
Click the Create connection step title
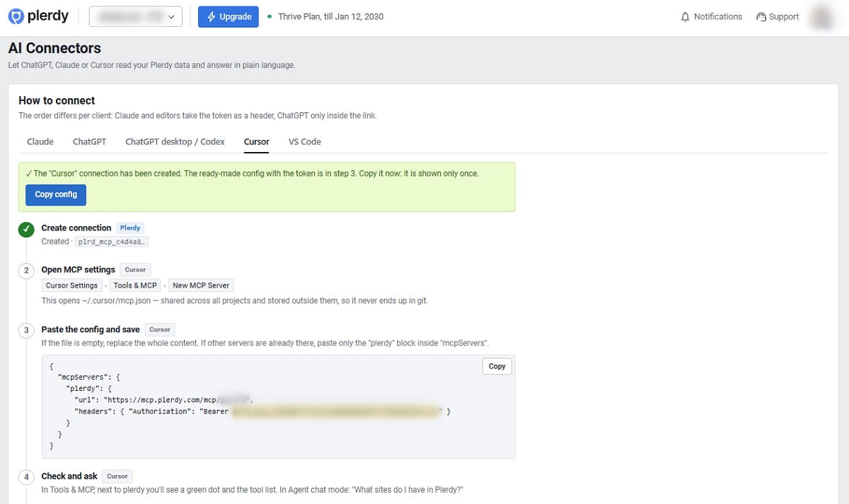(x=76, y=228)
